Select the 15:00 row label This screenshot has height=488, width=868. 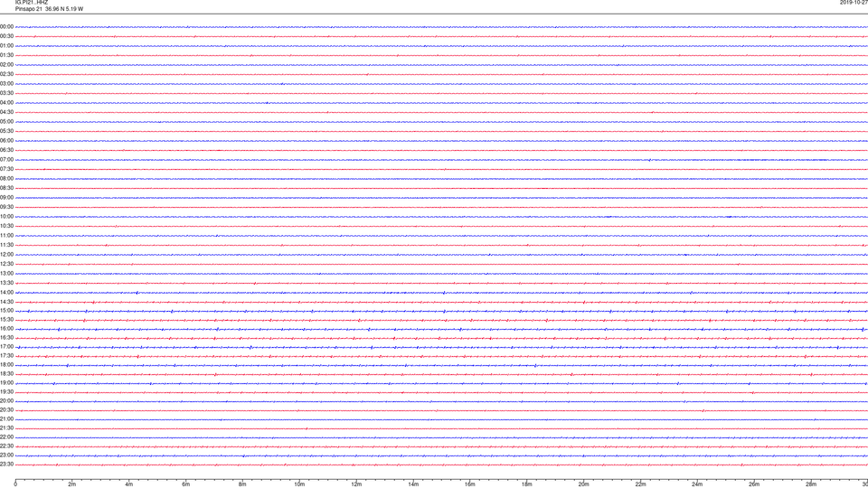(x=6, y=310)
